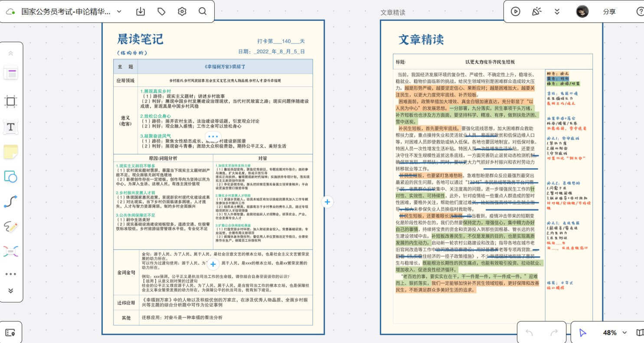Screen dimensions: 644x343
Task: Click the title 《幸福到万家》霸屏了
Action: tap(225, 67)
